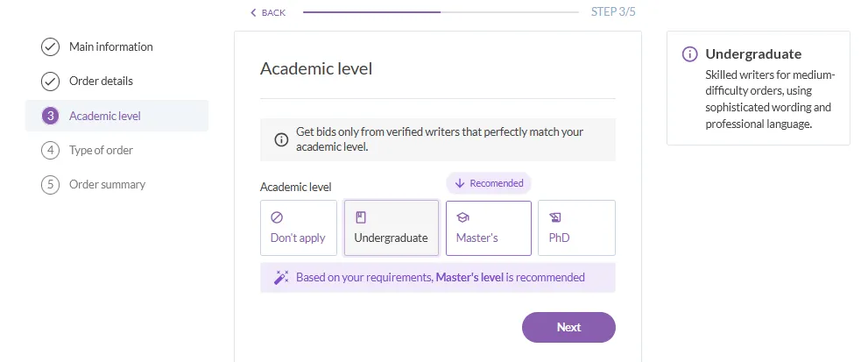Click the Order details checkmark icon

51,82
